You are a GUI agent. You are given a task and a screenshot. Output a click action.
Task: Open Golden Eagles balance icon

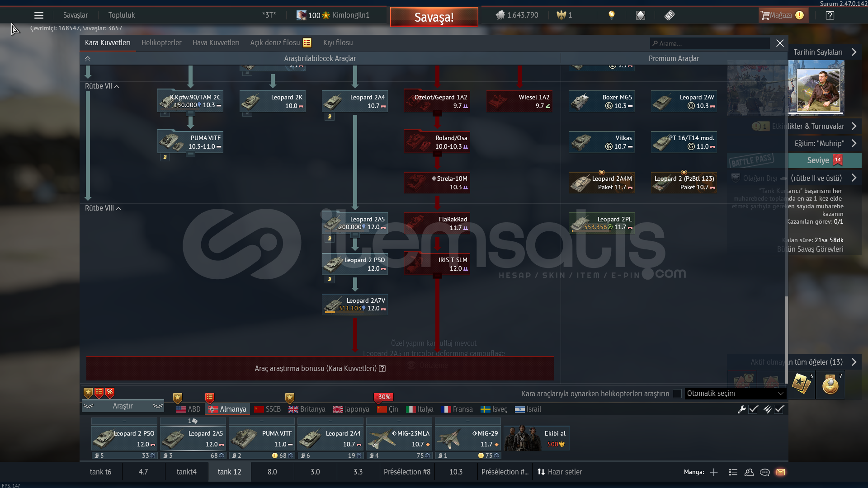click(x=561, y=15)
